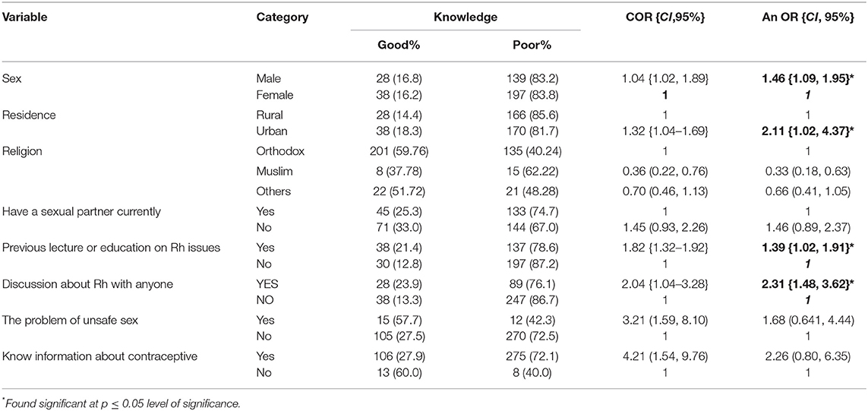
Task: Click the An OR {CI, 95%} header
Action: 802,17
